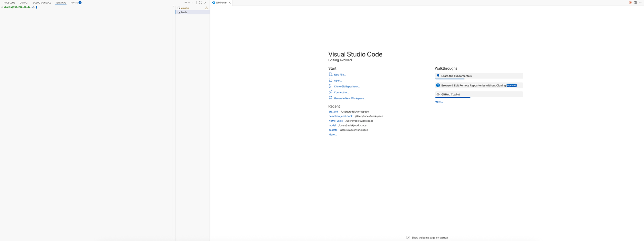Show more walkthroughs

click(x=439, y=102)
